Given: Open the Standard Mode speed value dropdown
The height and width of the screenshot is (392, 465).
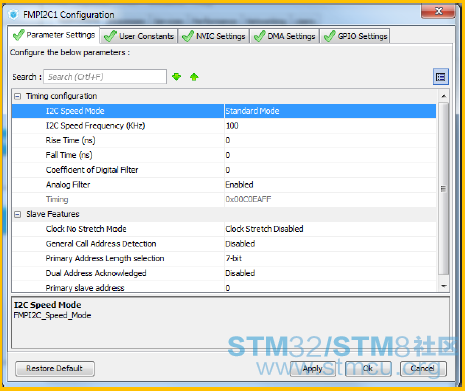Looking at the screenshot, I should click(x=330, y=111).
